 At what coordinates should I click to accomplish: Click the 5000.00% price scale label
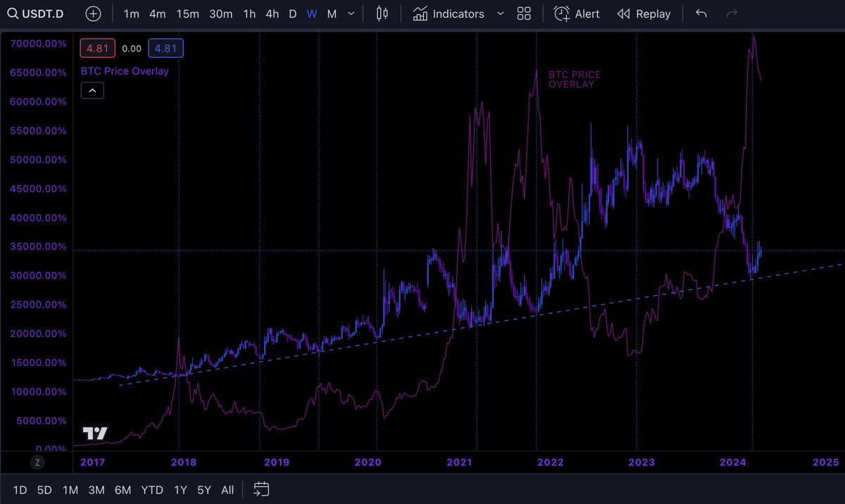coord(42,421)
